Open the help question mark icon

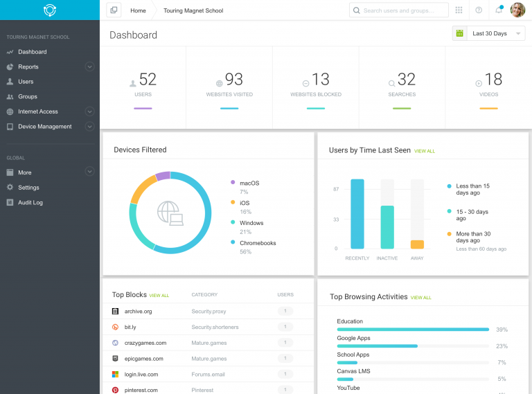479,10
